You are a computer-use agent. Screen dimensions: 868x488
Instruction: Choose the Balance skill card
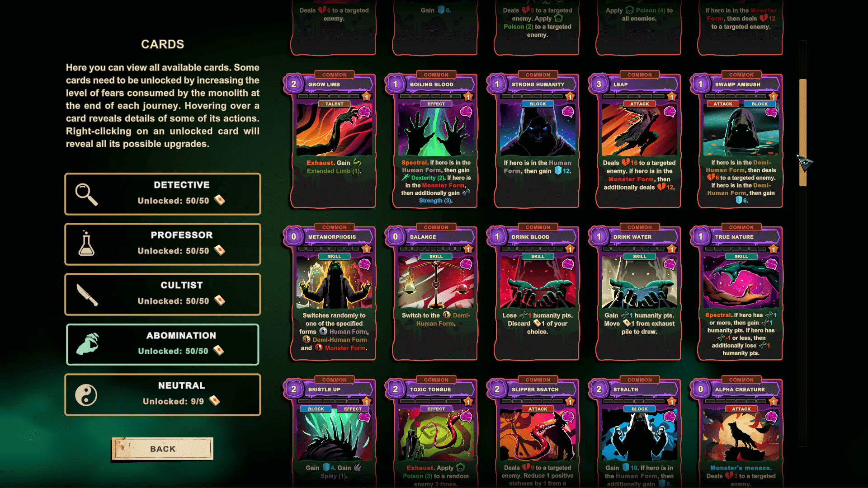pos(436,293)
